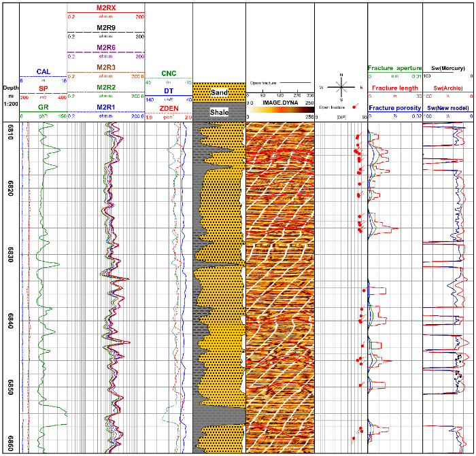Click the CAL caliper curve label
The width and height of the screenshot is (476, 456).
43,71
